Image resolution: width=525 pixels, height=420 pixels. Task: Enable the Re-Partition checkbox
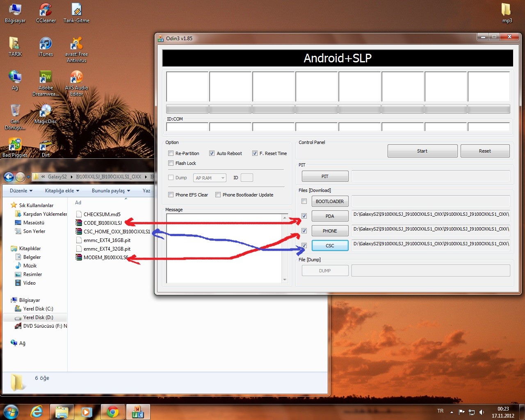[171, 153]
